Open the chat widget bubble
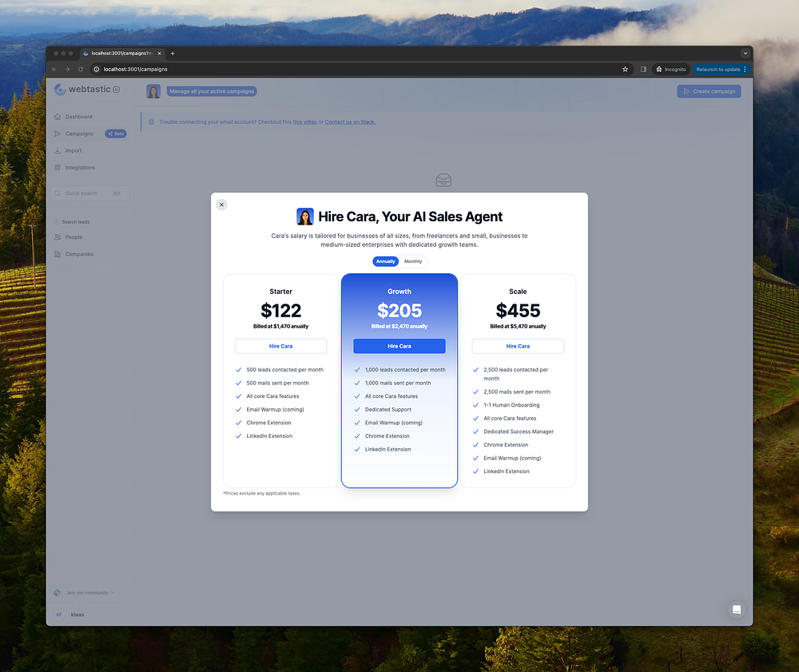This screenshot has width=799, height=672. click(x=737, y=610)
